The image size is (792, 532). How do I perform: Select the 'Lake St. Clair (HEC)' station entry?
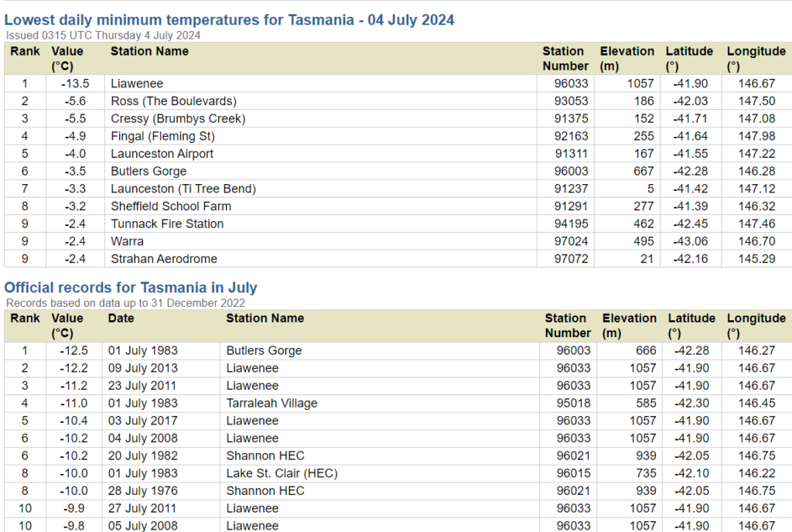pos(282,473)
